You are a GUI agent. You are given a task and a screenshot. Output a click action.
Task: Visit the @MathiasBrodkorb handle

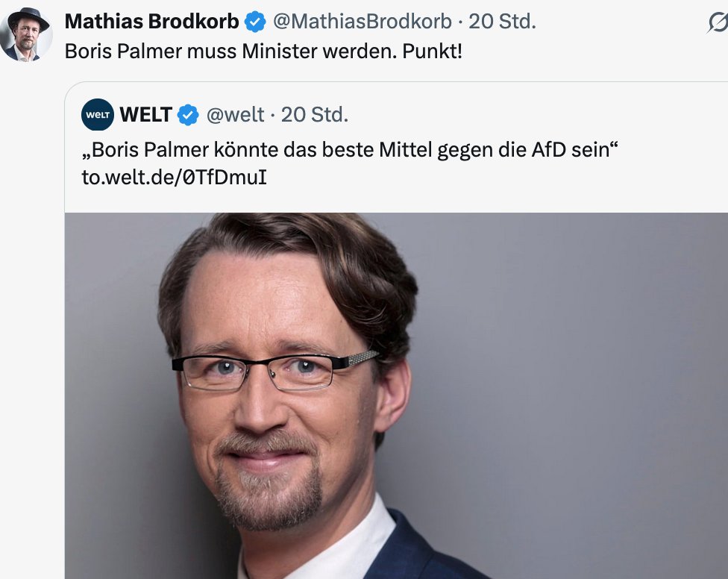click(363, 22)
